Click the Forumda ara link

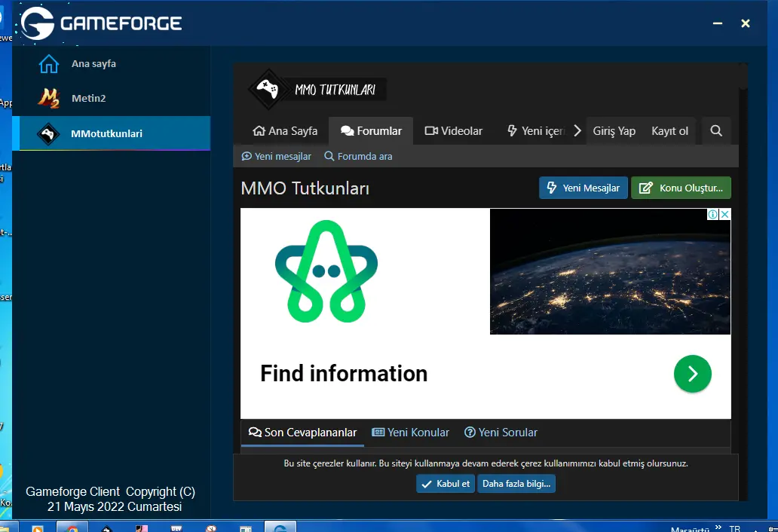click(x=358, y=156)
